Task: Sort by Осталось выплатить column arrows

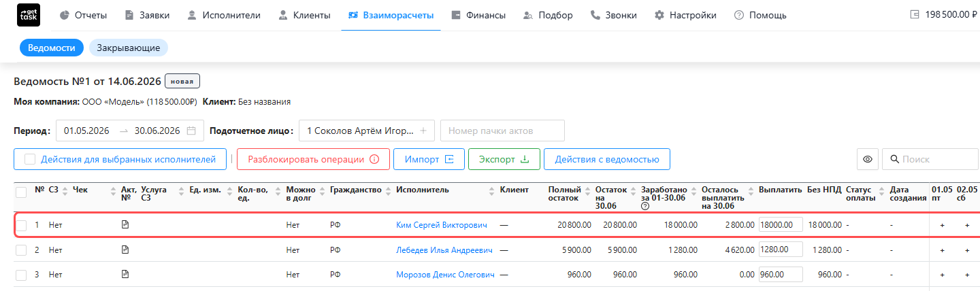Action: [751, 192]
